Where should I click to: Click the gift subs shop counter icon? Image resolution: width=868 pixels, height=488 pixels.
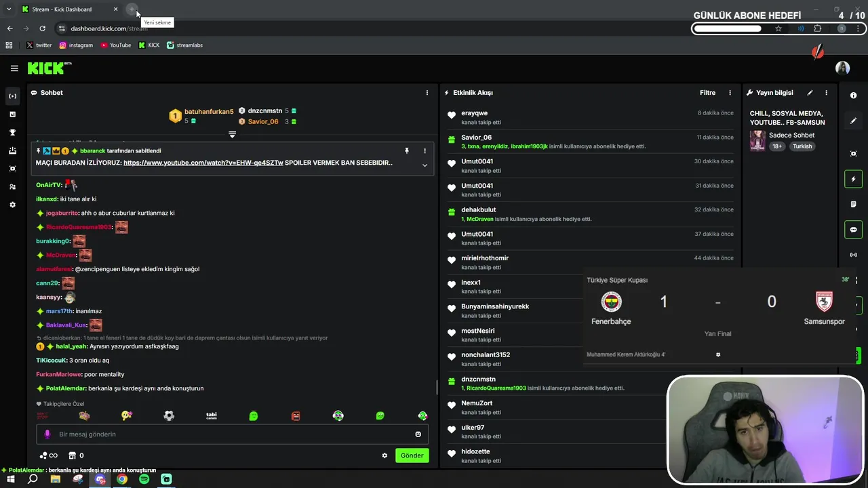click(75, 455)
